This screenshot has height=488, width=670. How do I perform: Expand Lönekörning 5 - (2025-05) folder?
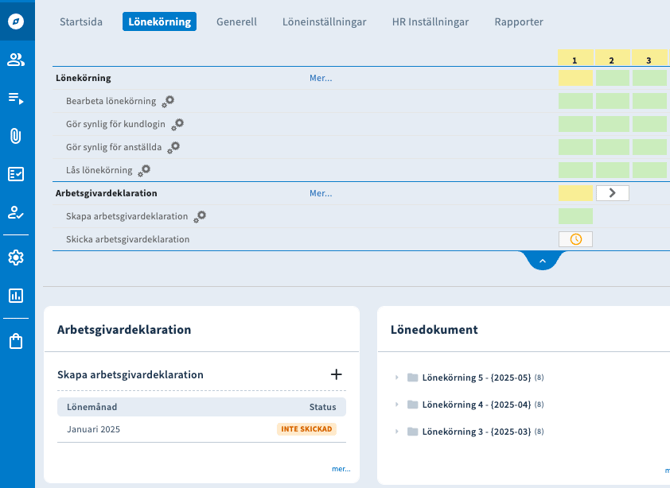click(x=396, y=377)
